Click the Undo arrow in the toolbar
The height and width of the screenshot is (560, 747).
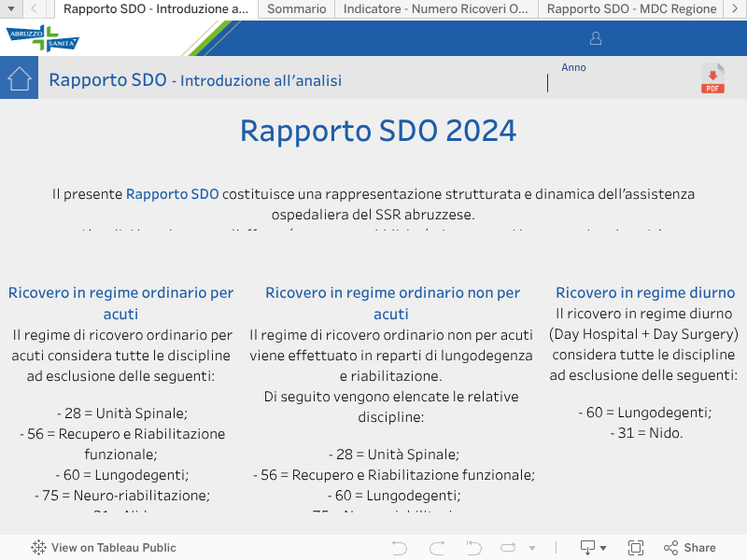[x=400, y=548]
